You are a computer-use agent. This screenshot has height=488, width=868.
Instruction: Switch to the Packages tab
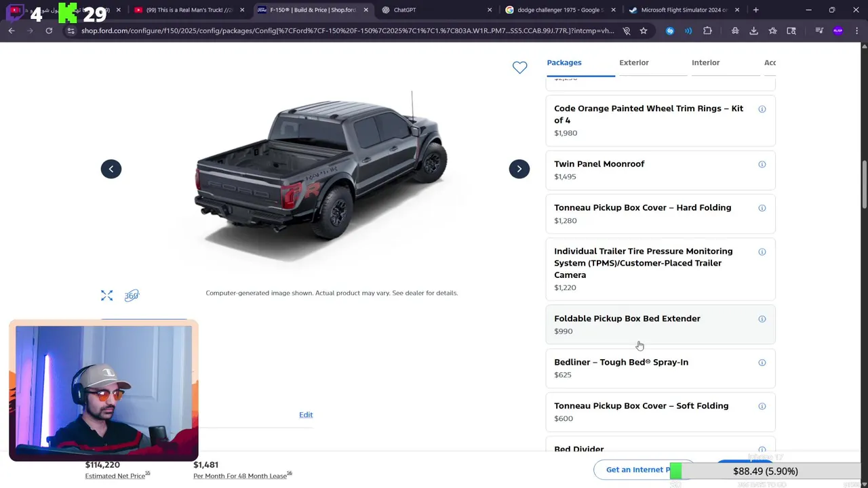[x=564, y=62]
